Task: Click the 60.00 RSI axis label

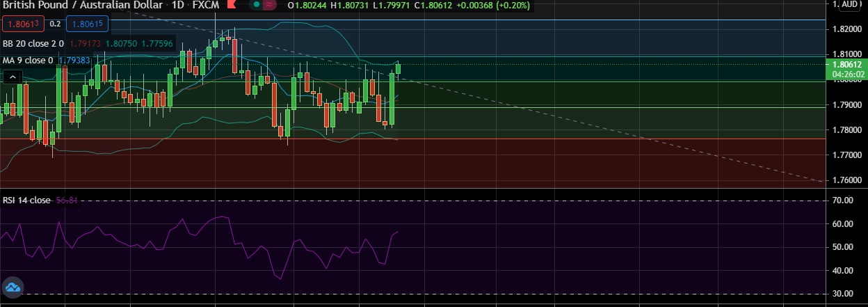Action: coord(842,224)
